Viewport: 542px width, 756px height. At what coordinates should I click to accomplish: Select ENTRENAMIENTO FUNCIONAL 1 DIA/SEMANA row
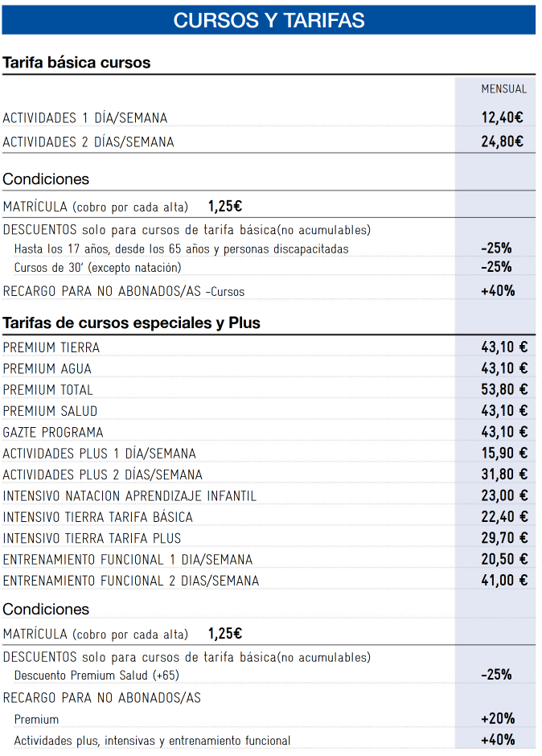(x=269, y=559)
